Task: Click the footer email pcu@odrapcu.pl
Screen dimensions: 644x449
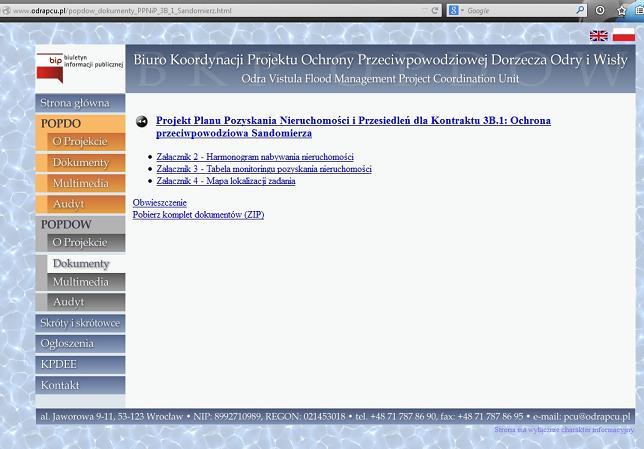Action: tap(597, 417)
